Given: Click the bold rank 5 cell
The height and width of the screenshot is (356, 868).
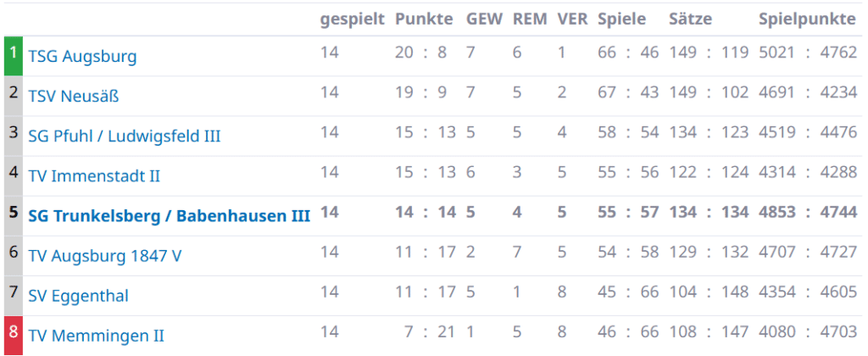Looking at the screenshot, I should [14, 215].
